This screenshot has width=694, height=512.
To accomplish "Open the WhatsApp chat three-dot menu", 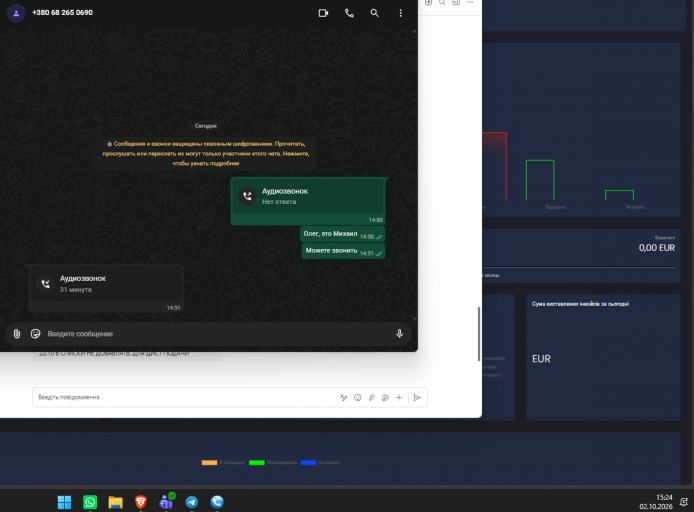I will click(401, 13).
